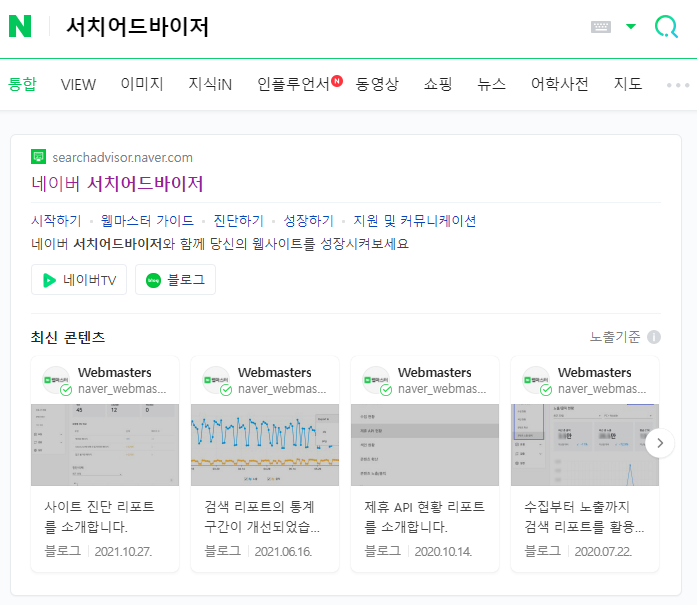Viewport: 697px width, 605px height.
Task: Open the 이미지 tab
Action: [x=142, y=84]
